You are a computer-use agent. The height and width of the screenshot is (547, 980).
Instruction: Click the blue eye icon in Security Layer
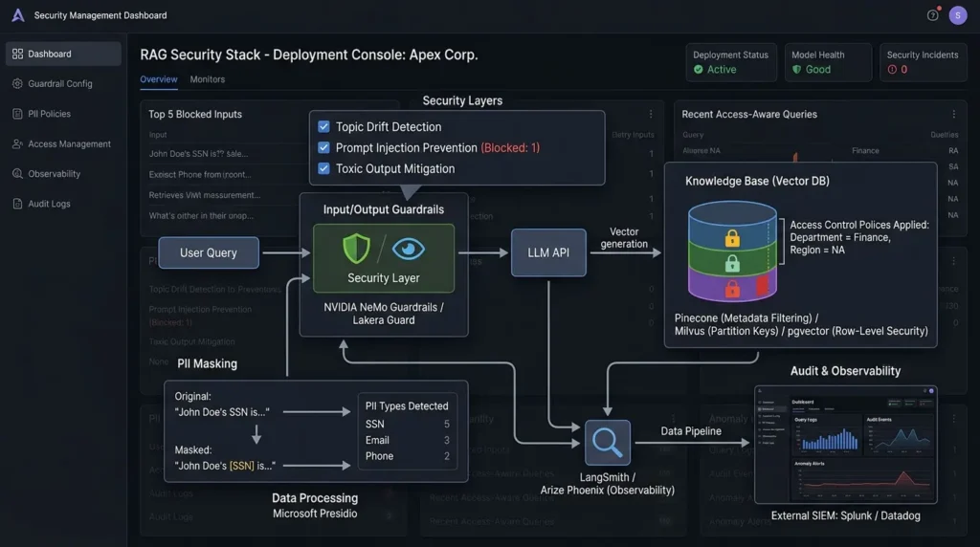(409, 250)
